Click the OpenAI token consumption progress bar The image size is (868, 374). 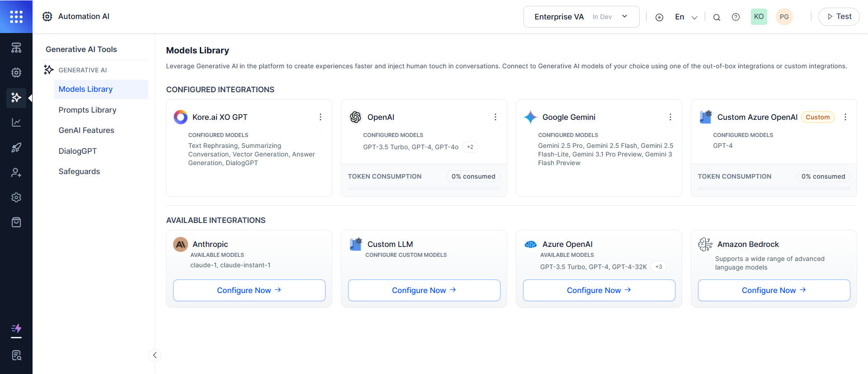click(x=424, y=188)
